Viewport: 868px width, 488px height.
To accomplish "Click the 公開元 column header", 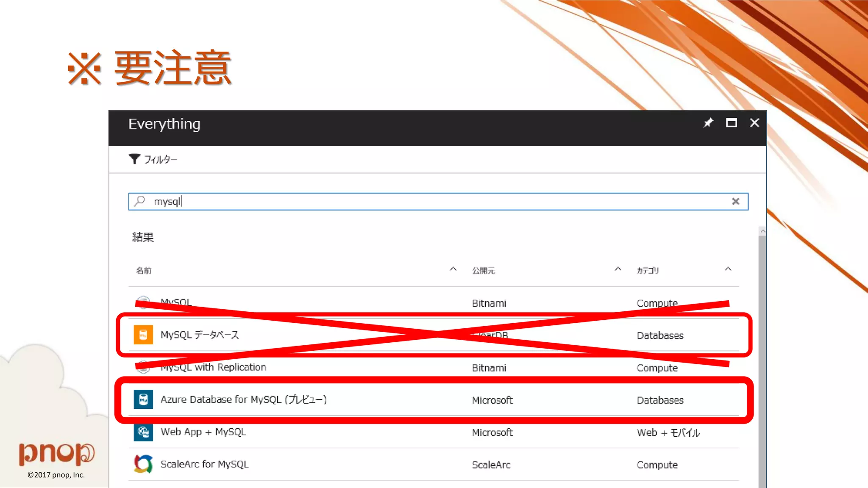I will 484,270.
